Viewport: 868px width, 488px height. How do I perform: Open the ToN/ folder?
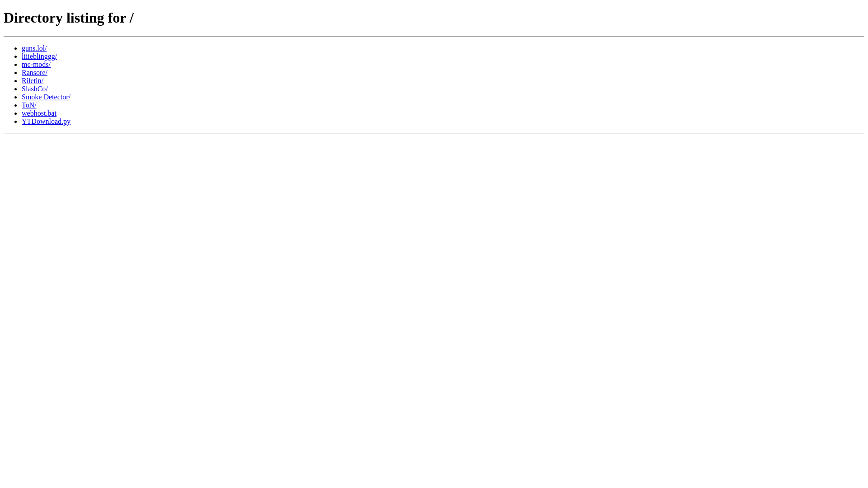[x=29, y=105]
